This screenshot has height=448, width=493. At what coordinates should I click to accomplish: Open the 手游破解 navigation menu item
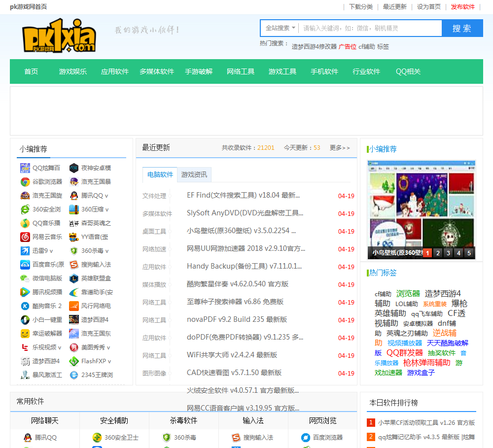point(199,71)
